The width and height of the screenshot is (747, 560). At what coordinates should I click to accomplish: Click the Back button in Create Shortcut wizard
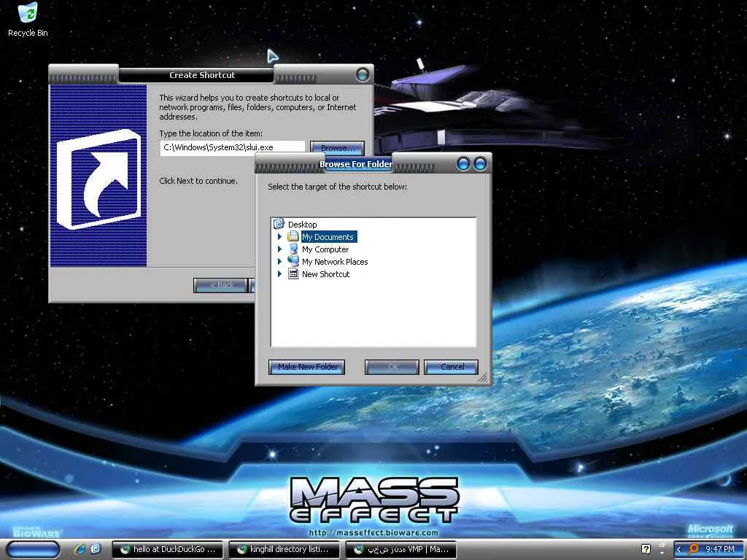(x=221, y=285)
